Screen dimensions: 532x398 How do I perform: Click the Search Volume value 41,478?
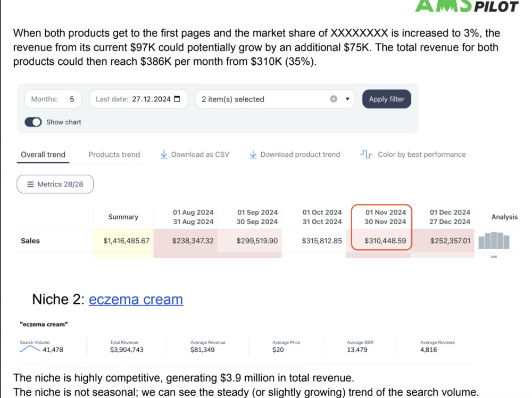coord(53,350)
